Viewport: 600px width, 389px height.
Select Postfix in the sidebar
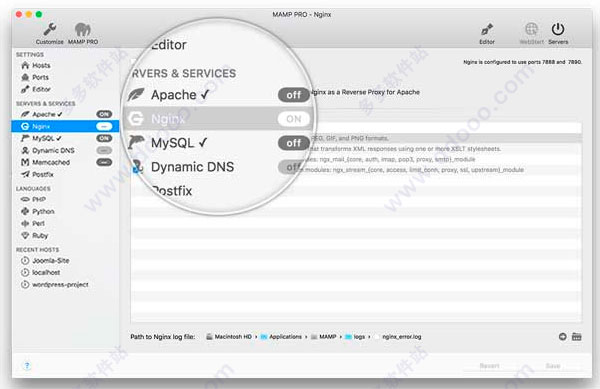(65, 174)
